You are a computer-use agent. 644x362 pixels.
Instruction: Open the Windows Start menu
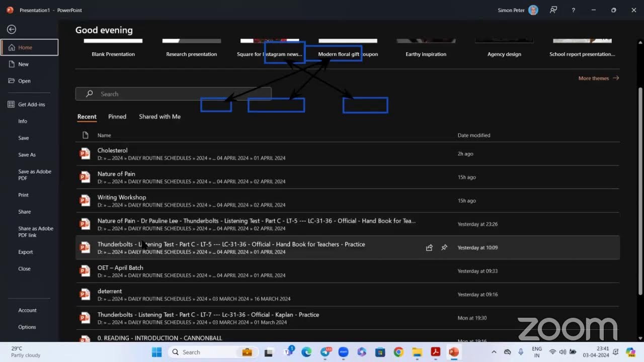[x=157, y=352]
